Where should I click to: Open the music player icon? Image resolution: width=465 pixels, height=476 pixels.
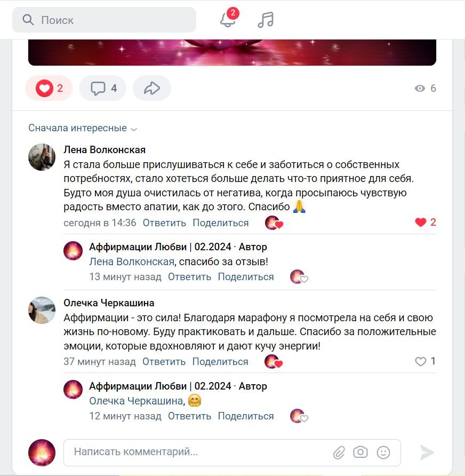click(266, 20)
